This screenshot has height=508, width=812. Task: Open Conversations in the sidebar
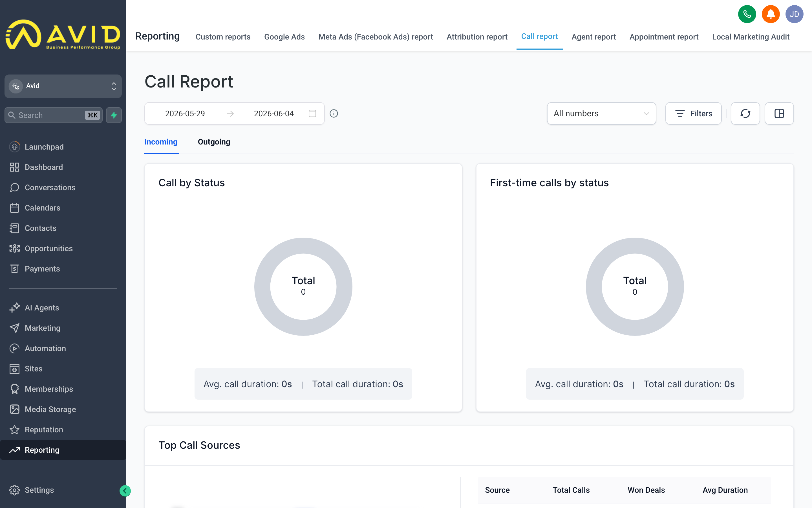click(63, 187)
